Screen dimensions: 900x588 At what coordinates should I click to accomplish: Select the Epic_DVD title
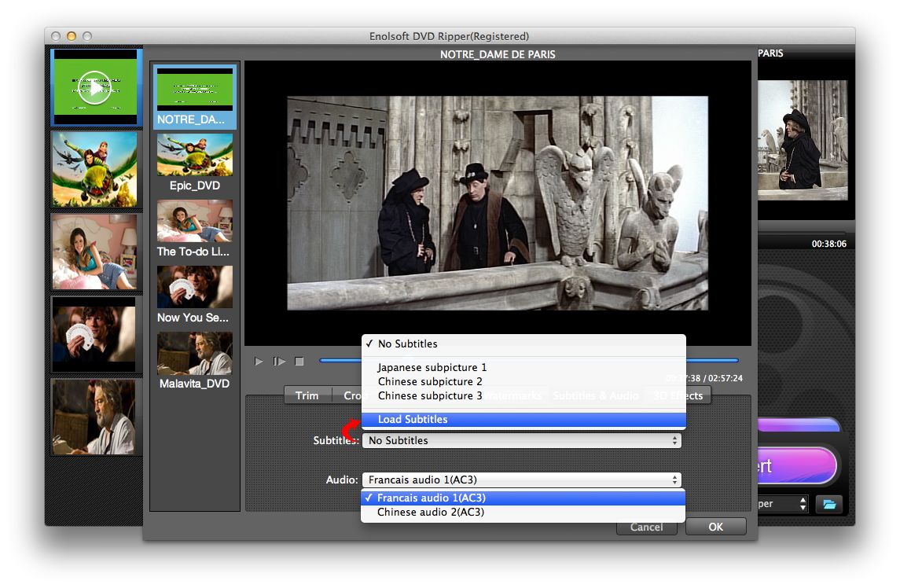coord(195,163)
